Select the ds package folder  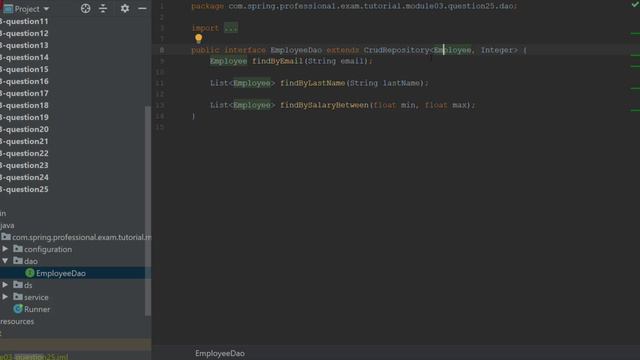pos(22,285)
